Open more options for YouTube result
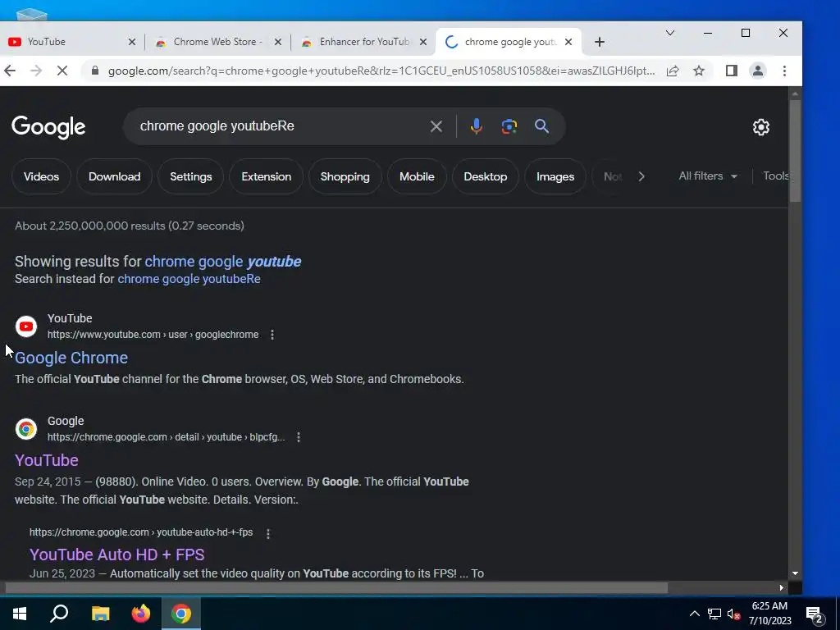The width and height of the screenshot is (840, 630). [x=272, y=335]
